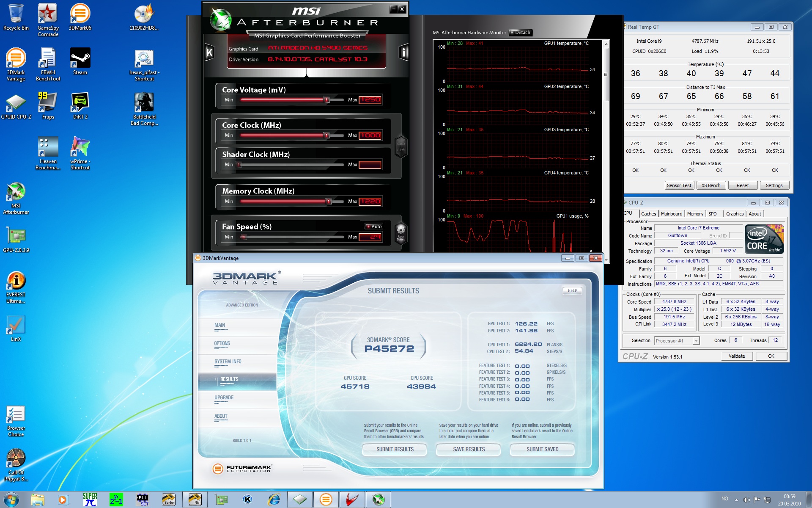Launch the Call Of Pripyat benchmark icon
The width and height of the screenshot is (812, 508).
(16, 465)
